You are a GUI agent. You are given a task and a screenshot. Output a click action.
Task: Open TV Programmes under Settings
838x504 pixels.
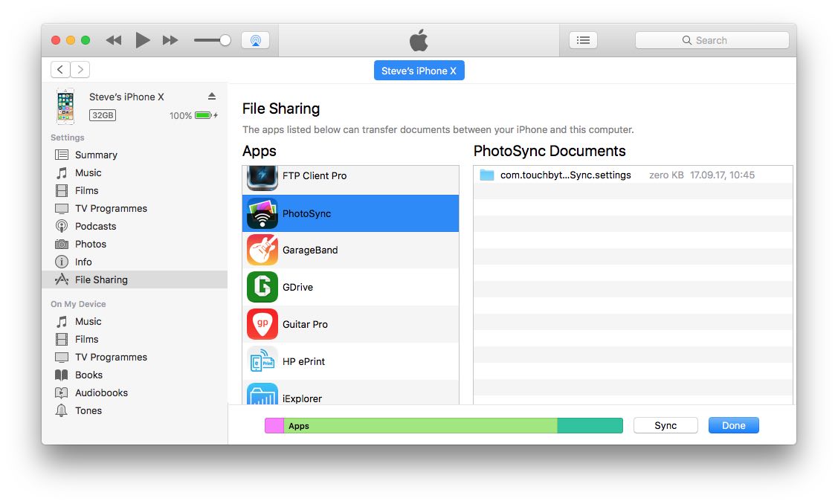click(134, 208)
